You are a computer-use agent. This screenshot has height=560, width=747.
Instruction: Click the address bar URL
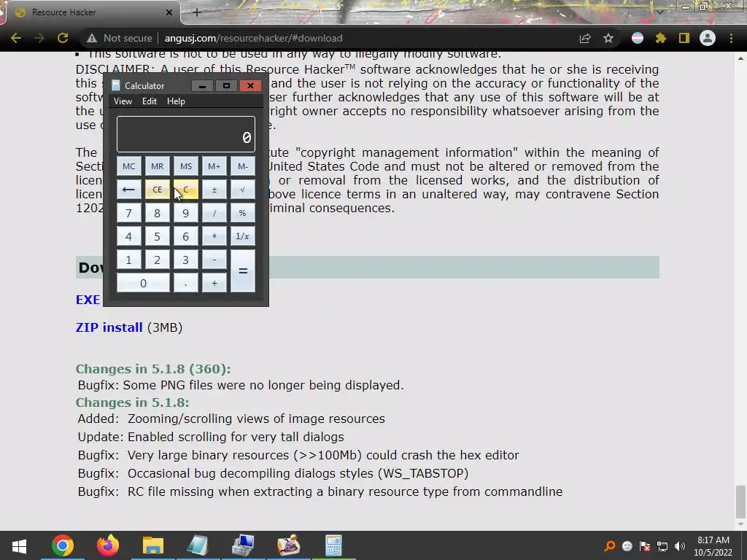(253, 38)
